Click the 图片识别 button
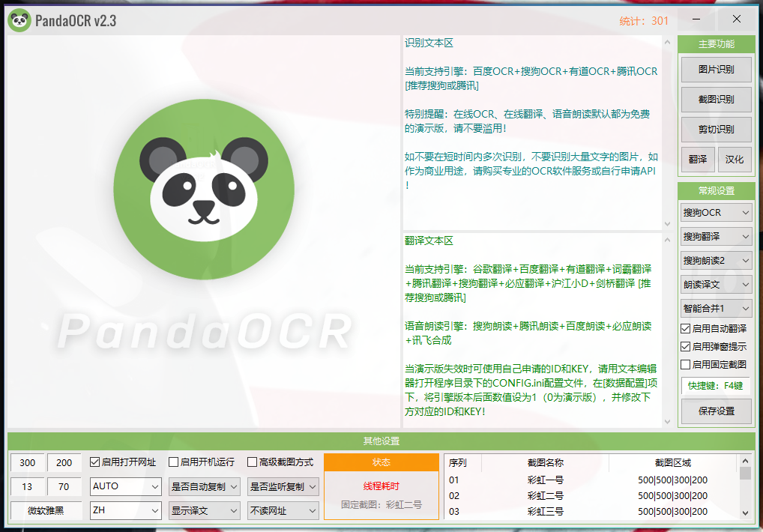This screenshot has width=763, height=532. pos(716,70)
